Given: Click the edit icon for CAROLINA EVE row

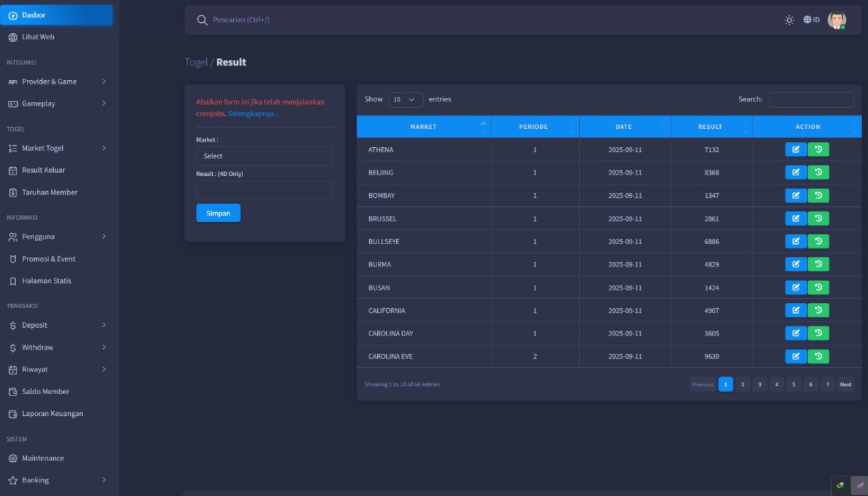Looking at the screenshot, I should [795, 357].
